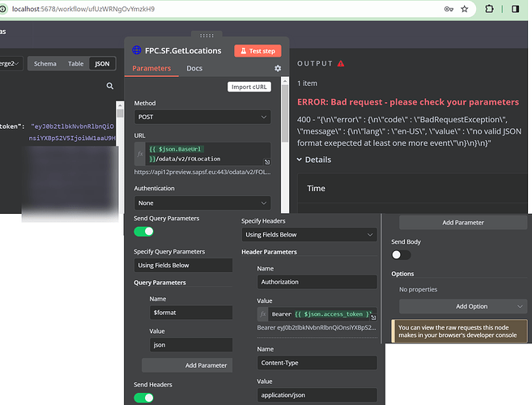Select the Schema view tab
Image resolution: width=532 pixels, height=405 pixels.
point(45,63)
